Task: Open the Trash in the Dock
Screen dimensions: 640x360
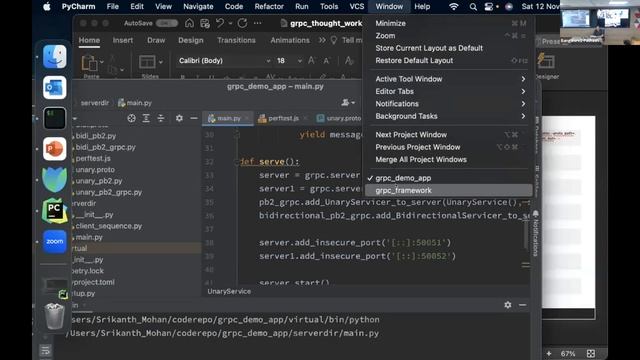Action: pos(54,316)
